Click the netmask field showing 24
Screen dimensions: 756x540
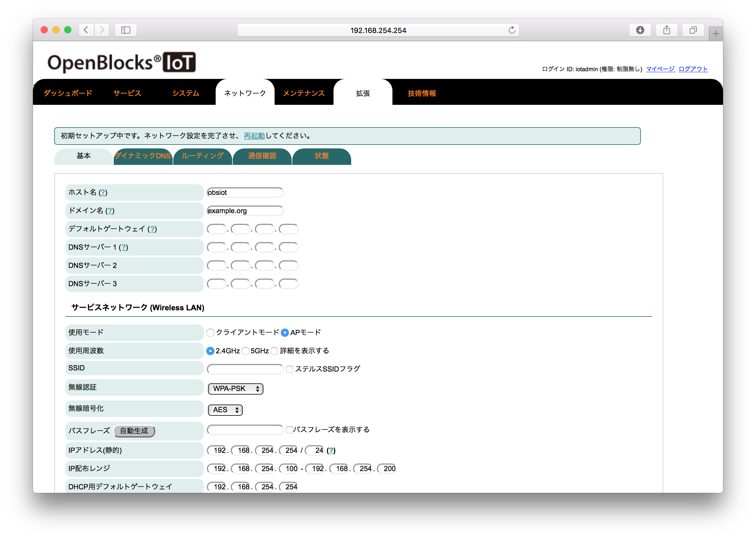coord(314,450)
